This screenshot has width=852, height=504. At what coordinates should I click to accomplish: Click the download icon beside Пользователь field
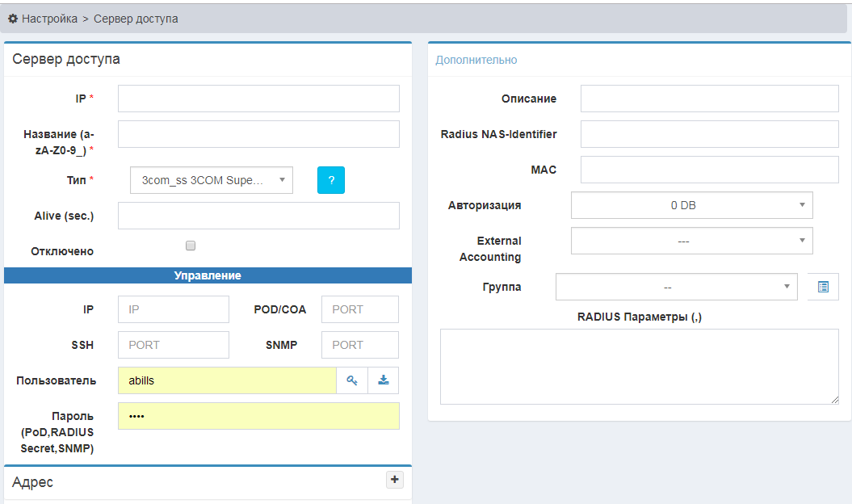pyautogui.click(x=384, y=380)
